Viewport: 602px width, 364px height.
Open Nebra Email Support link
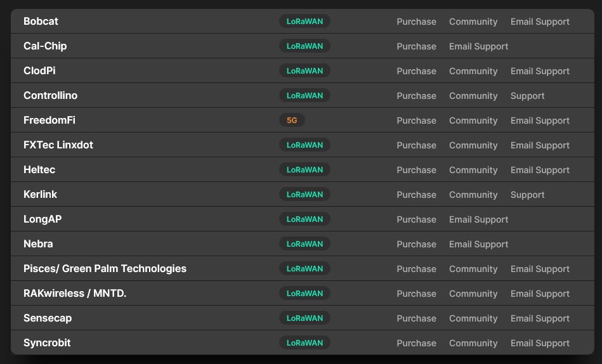click(478, 244)
